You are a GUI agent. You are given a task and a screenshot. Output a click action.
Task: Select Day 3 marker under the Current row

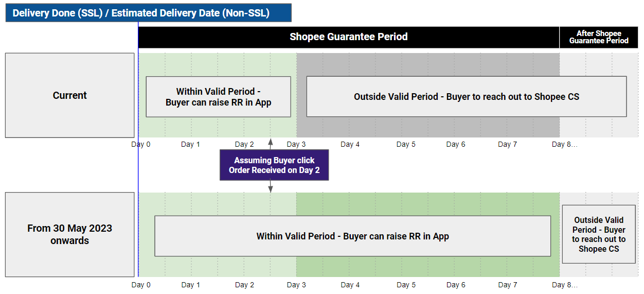296,144
